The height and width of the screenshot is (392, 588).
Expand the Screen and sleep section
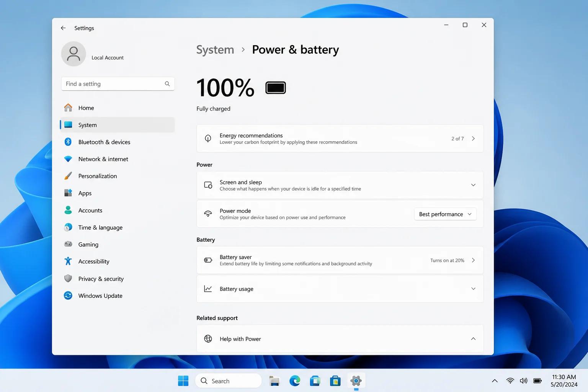(x=473, y=185)
